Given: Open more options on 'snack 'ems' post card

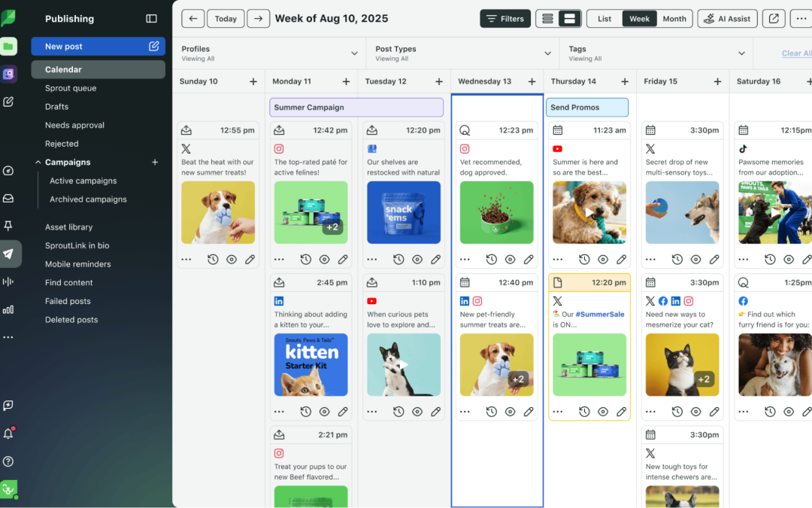Looking at the screenshot, I should (x=372, y=259).
